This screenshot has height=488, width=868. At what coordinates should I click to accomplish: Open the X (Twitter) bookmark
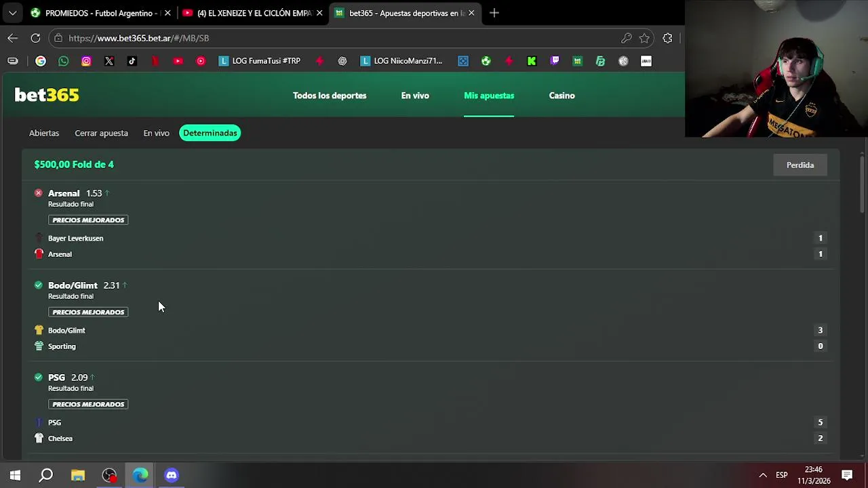tap(109, 61)
